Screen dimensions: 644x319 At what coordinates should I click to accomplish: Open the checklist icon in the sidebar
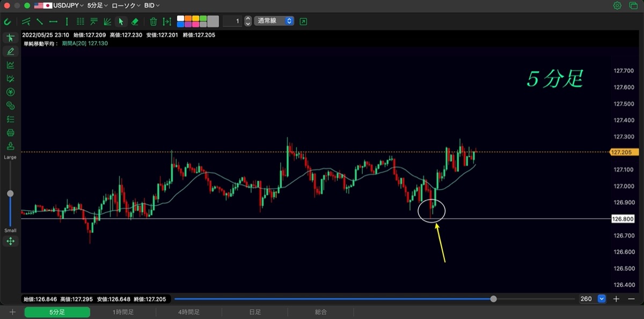pos(10,119)
